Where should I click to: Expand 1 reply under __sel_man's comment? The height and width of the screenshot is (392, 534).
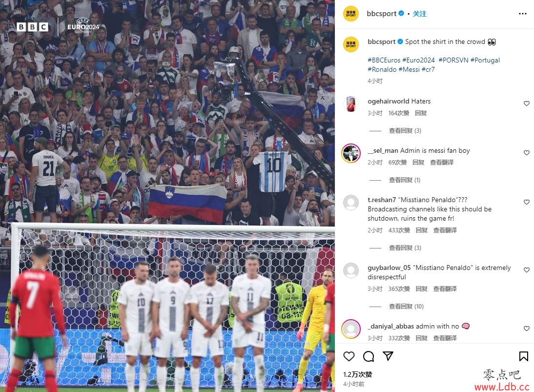pyautogui.click(x=405, y=180)
